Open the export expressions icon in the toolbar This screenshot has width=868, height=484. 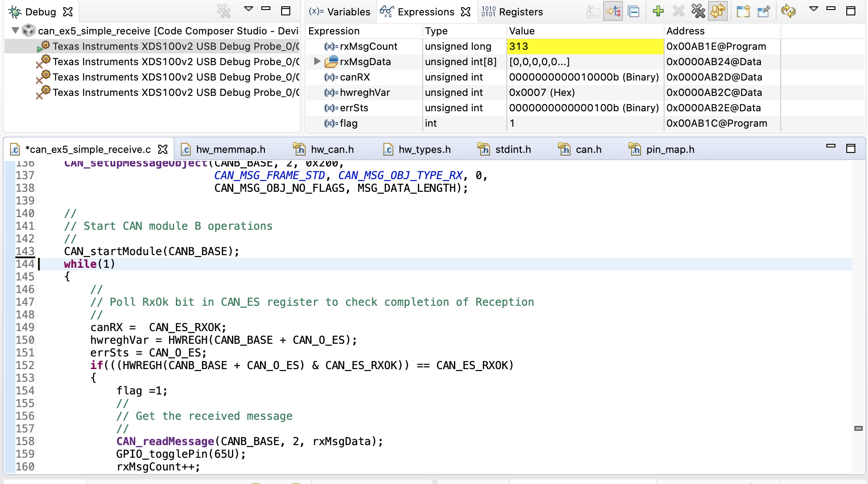click(x=743, y=11)
